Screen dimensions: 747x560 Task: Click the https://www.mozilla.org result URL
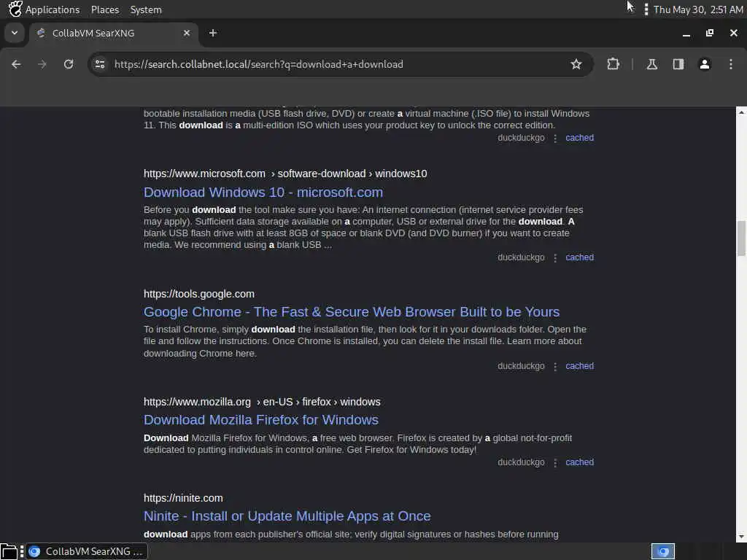click(262, 402)
